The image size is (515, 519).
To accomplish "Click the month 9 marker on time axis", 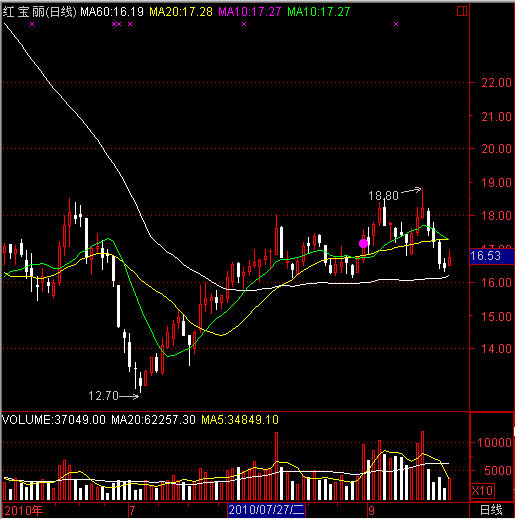I will [371, 510].
